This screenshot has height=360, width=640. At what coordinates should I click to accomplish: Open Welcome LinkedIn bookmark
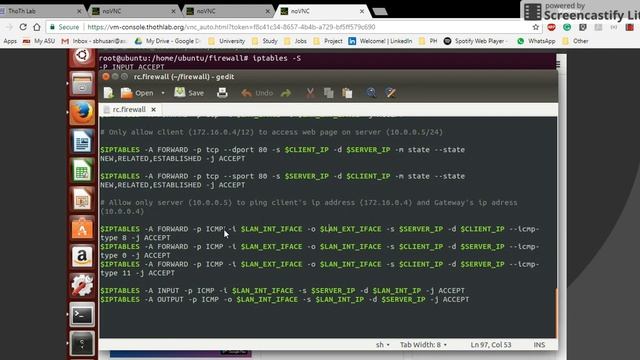(x=380, y=41)
